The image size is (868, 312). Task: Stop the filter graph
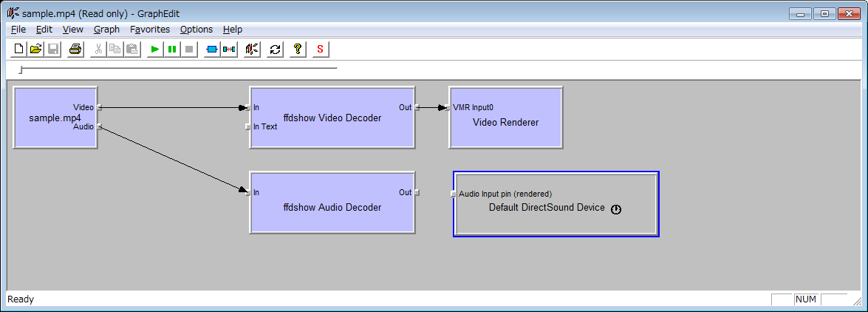(x=189, y=50)
